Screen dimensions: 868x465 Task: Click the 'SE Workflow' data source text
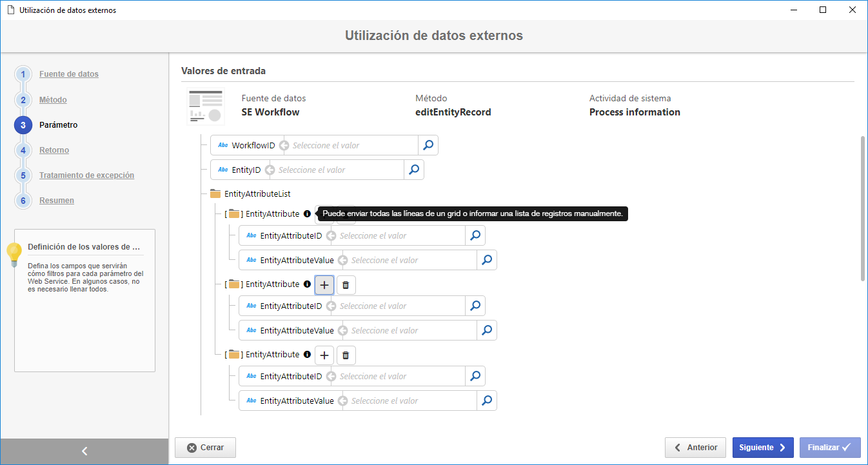point(270,112)
